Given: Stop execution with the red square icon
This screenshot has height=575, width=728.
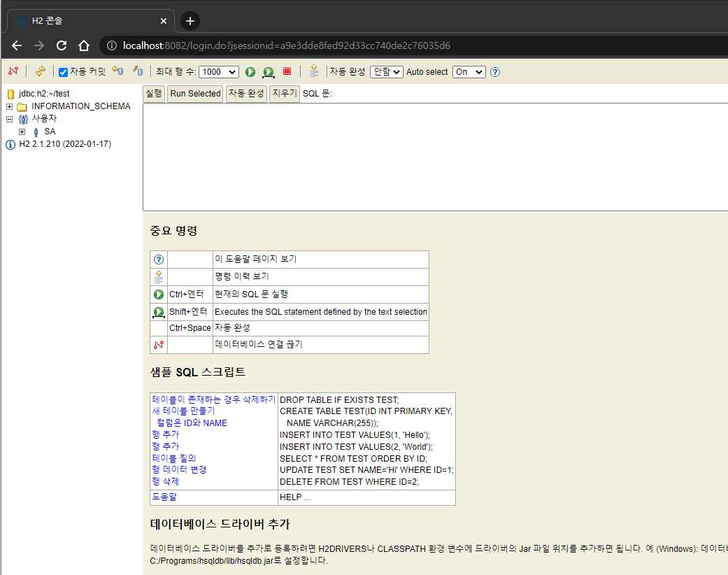Looking at the screenshot, I should coord(285,71).
